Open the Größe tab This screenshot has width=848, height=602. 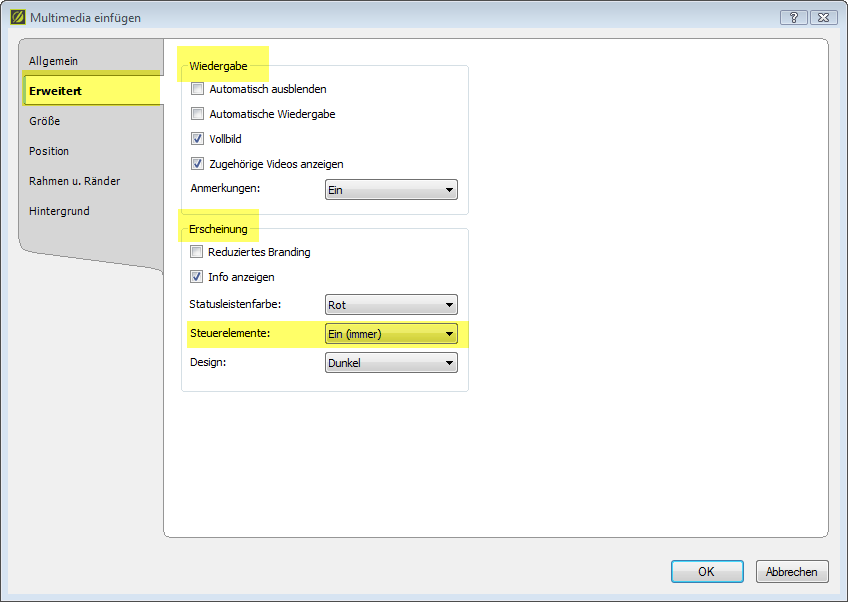click(45, 121)
